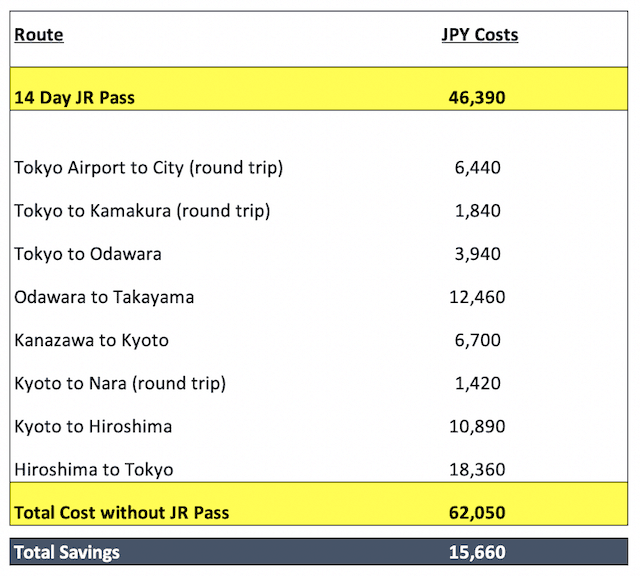This screenshot has width=640, height=576.
Task: Select the 46,390 pass cost cell
Action: click(477, 98)
